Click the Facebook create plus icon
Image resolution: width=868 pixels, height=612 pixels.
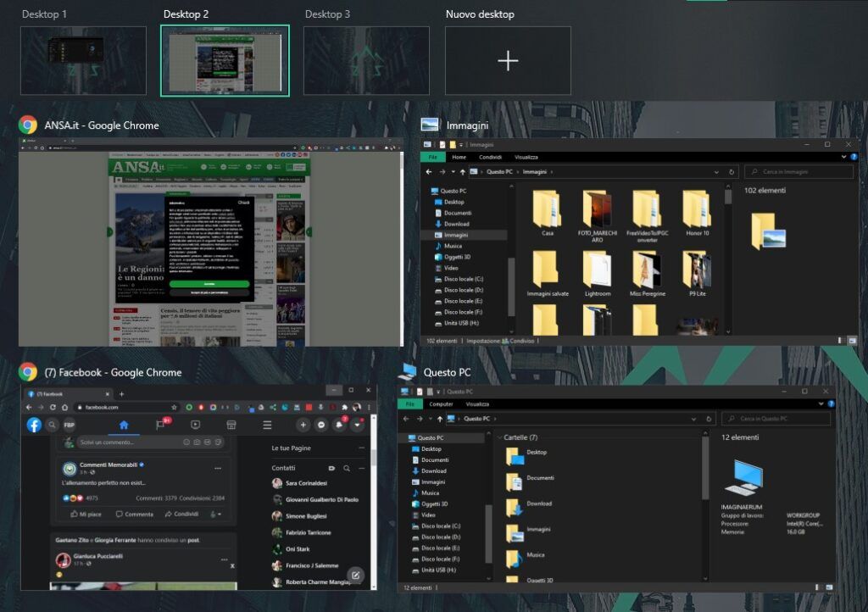point(303,425)
